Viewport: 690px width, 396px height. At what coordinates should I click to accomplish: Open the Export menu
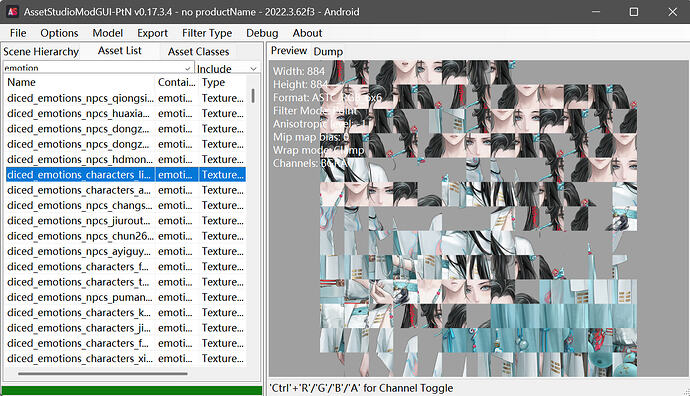152,33
